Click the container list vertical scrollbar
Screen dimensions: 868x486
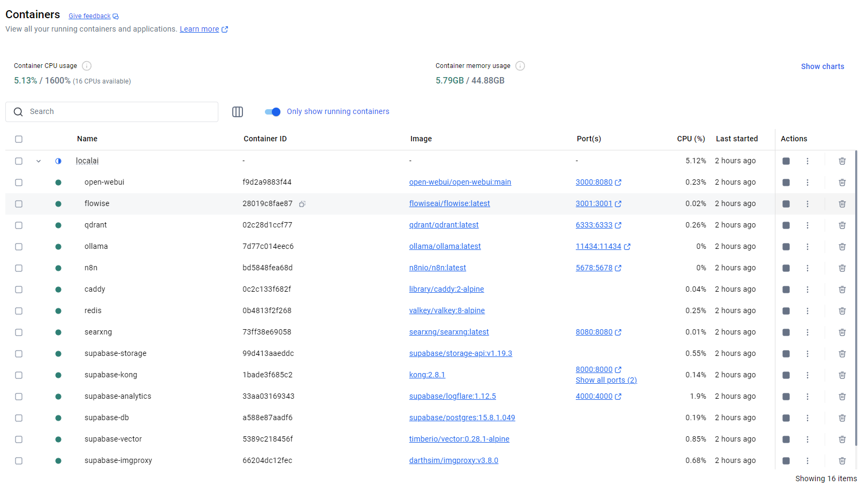click(856, 297)
